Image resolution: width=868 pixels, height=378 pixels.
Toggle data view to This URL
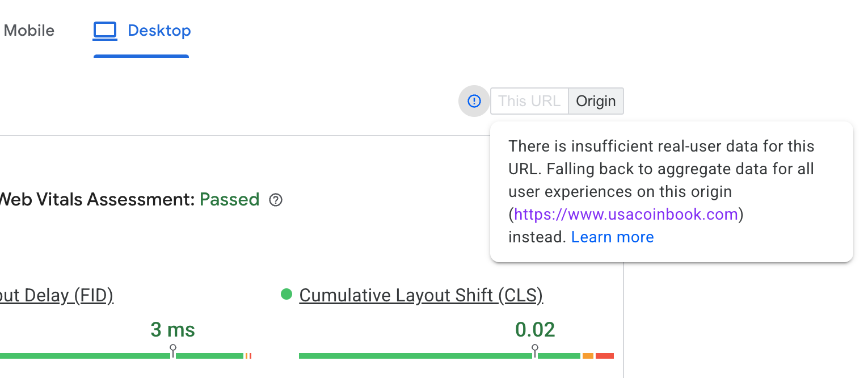click(529, 101)
